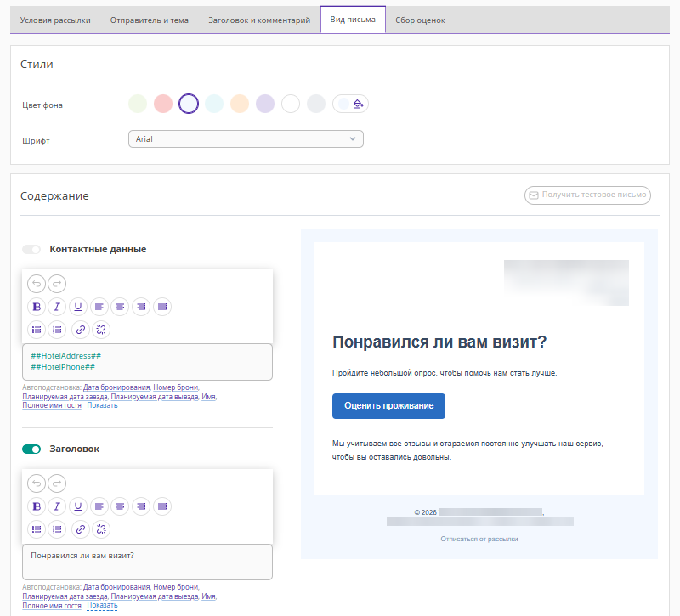Screen dimensions: 680x616
Task: Undo last edit in Заголовок editor
Action: tap(37, 483)
